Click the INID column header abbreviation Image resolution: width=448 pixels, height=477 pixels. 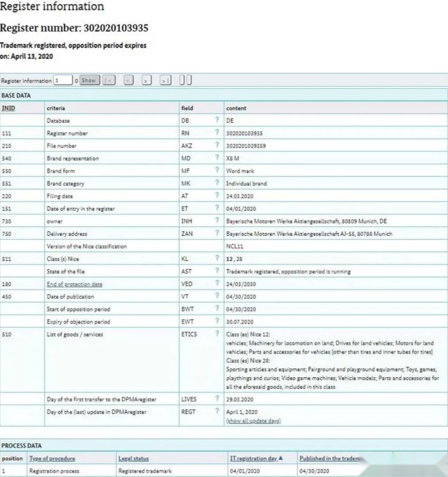8,108
